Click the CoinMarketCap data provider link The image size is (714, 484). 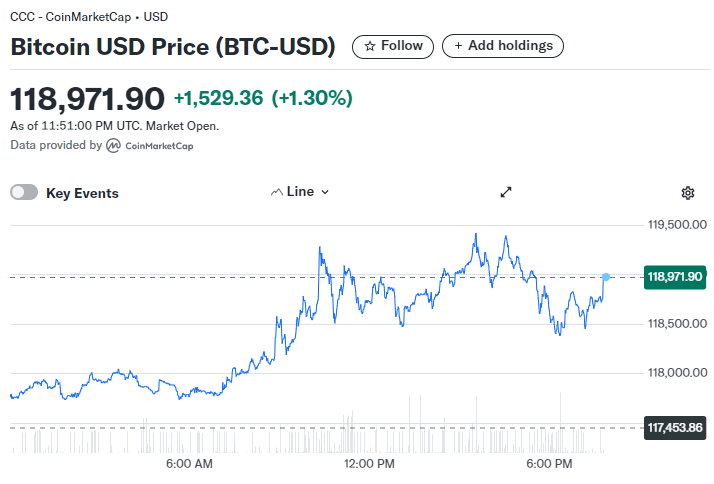click(x=150, y=146)
